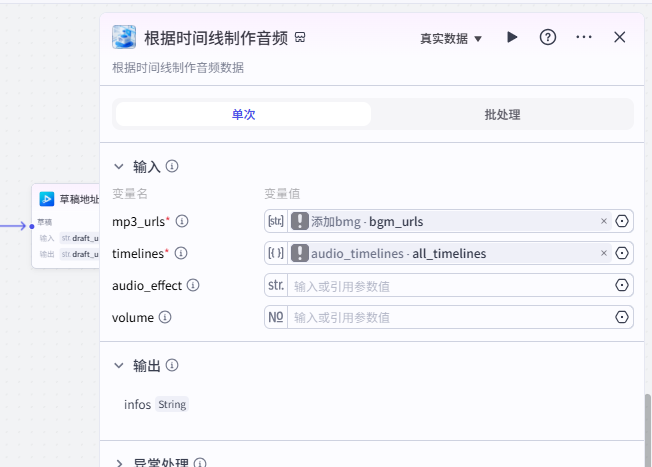
Task: Show info for the 输出 section
Action: (172, 365)
